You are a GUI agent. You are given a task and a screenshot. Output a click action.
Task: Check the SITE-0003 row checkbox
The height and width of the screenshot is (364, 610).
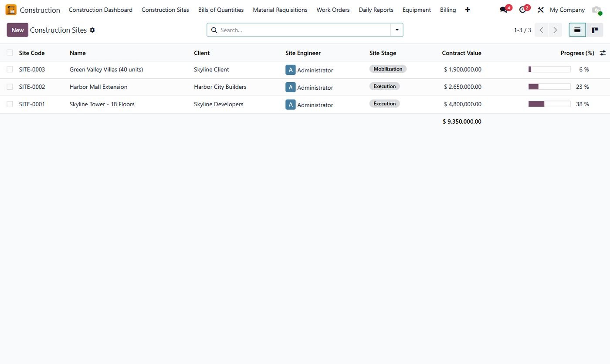click(10, 69)
